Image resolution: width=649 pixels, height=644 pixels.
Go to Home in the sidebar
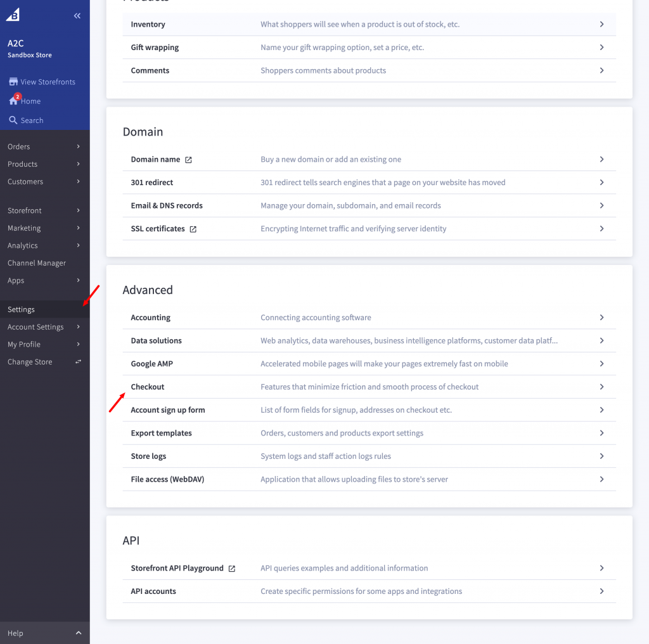pos(30,101)
